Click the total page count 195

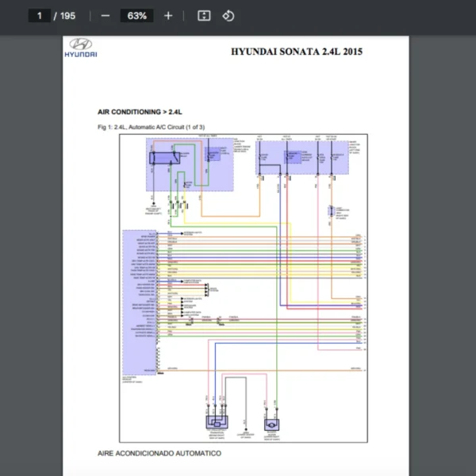click(x=67, y=16)
